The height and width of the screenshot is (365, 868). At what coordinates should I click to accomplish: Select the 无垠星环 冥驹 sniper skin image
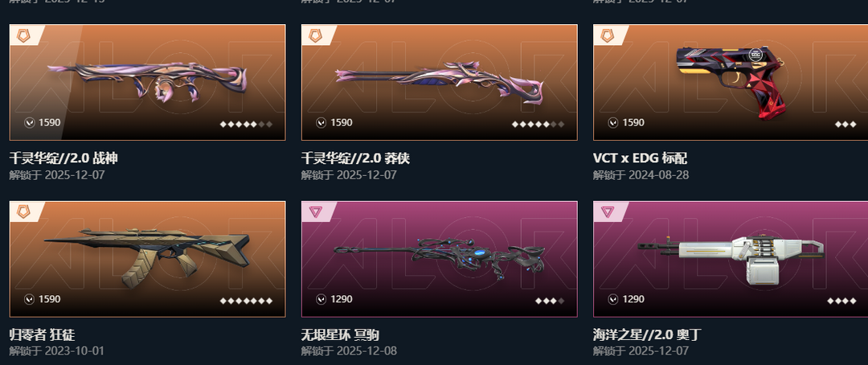(440, 259)
